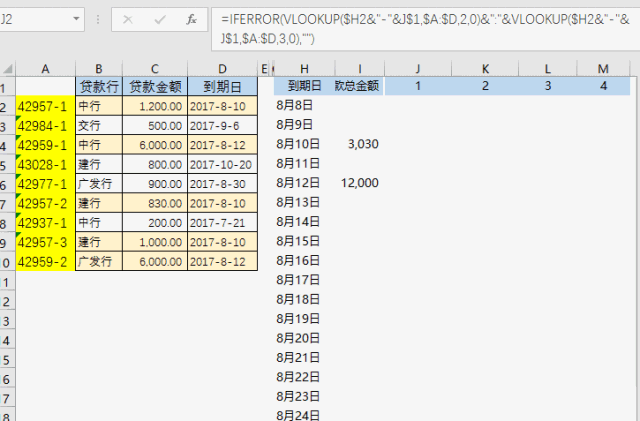Select the 2017-10-20 date cell
Screen dimensions: 640x421
[221, 164]
